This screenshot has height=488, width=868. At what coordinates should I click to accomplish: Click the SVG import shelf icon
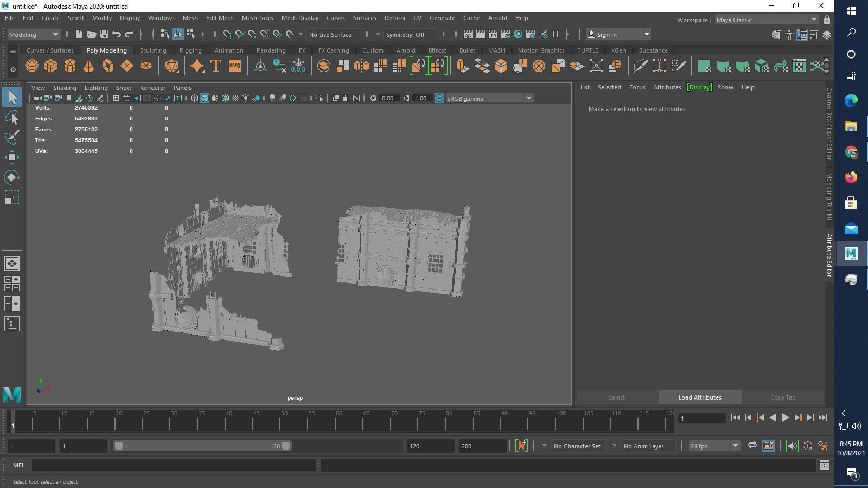[234, 66]
